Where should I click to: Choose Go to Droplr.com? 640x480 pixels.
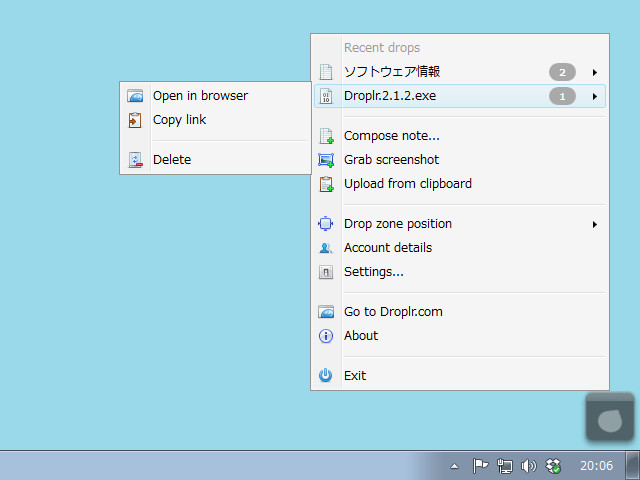click(460, 312)
